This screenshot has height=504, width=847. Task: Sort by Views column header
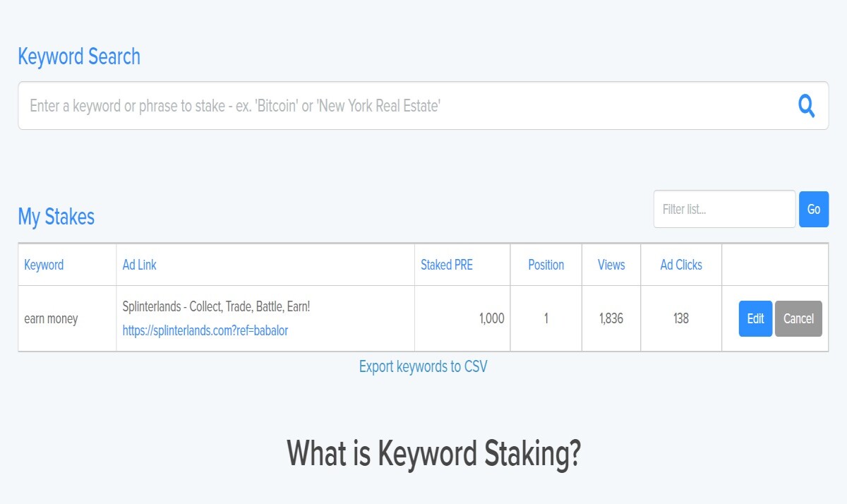(611, 265)
